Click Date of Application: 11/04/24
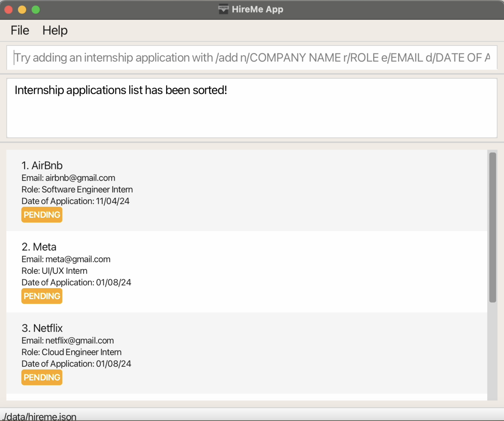The width and height of the screenshot is (504, 421). [75, 201]
